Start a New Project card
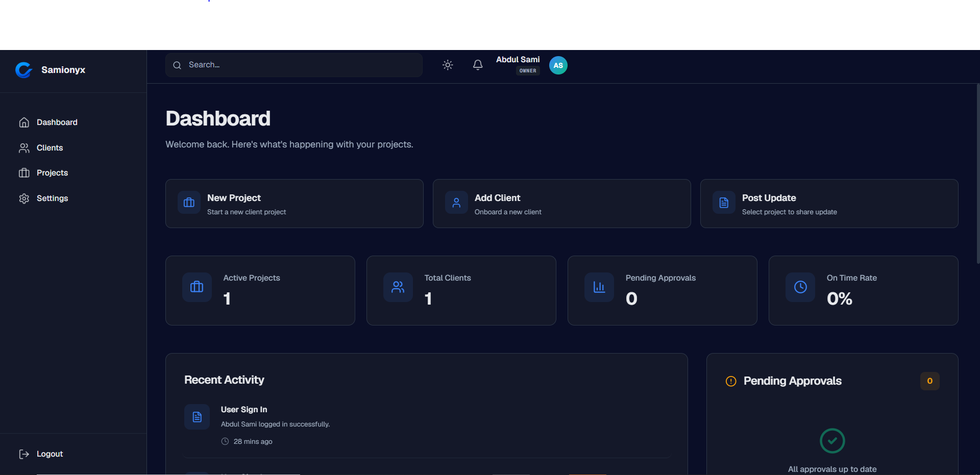The height and width of the screenshot is (475, 980). (295, 204)
